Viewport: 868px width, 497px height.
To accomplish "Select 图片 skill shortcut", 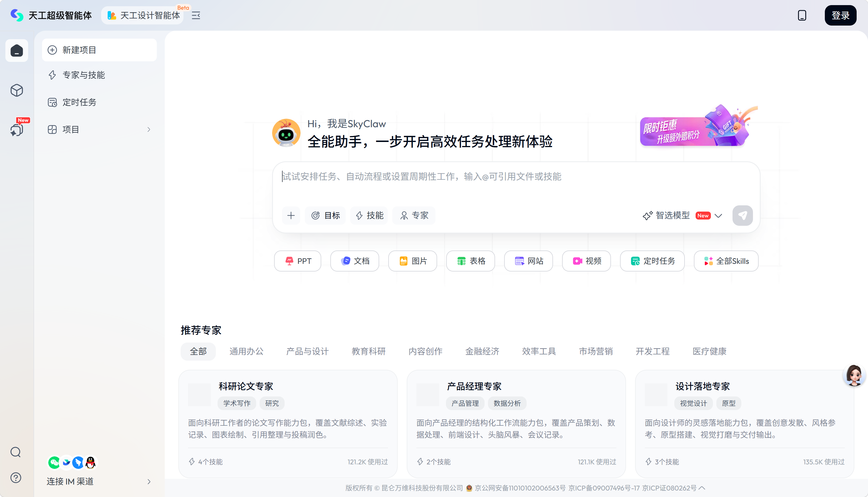I will 413,261.
